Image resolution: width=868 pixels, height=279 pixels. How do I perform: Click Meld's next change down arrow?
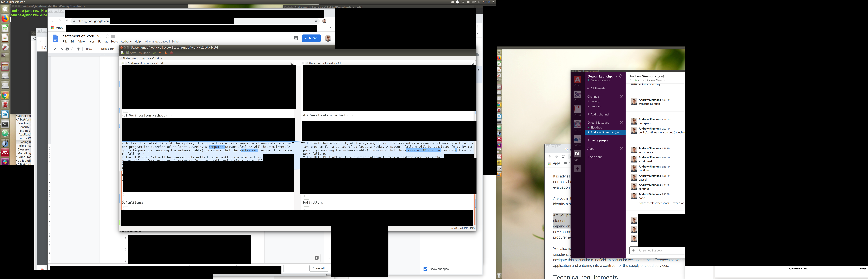coord(165,53)
